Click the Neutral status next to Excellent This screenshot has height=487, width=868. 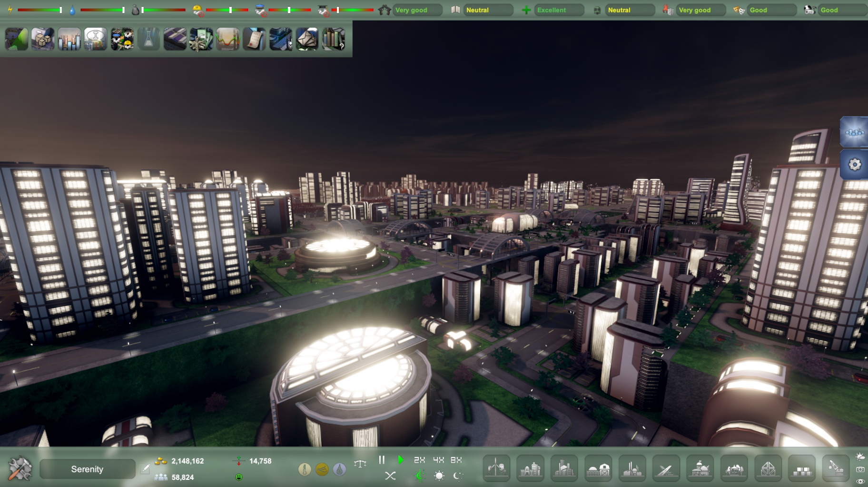coord(630,10)
